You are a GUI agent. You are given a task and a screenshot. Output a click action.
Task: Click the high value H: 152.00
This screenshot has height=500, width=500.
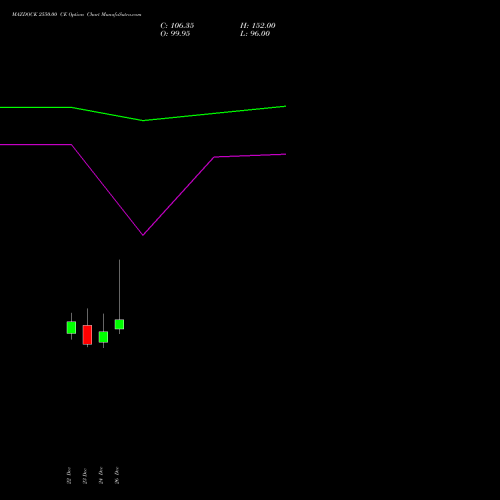point(258,26)
